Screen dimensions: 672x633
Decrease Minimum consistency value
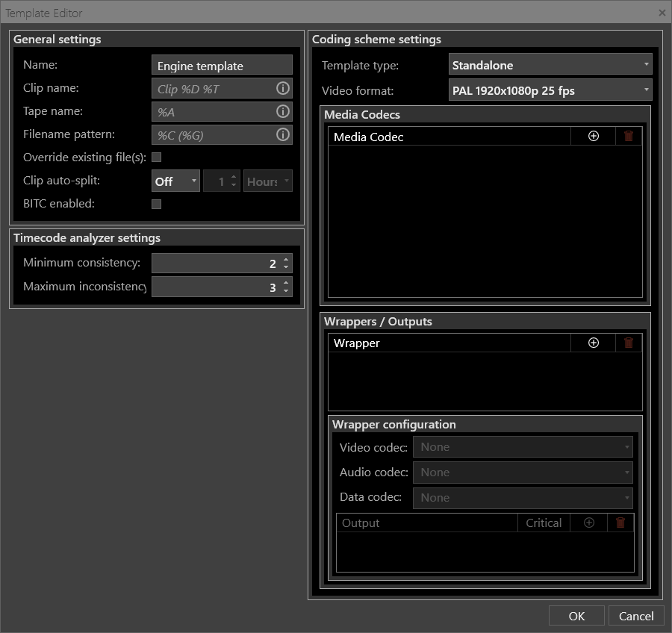[286, 267]
